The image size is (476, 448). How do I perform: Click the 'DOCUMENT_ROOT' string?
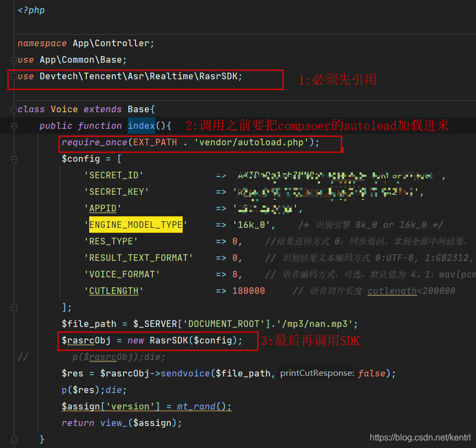(x=224, y=324)
